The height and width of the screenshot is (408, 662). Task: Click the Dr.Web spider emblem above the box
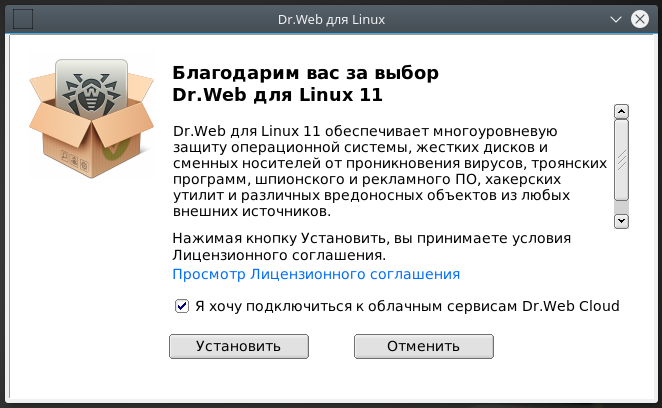pos(91,89)
